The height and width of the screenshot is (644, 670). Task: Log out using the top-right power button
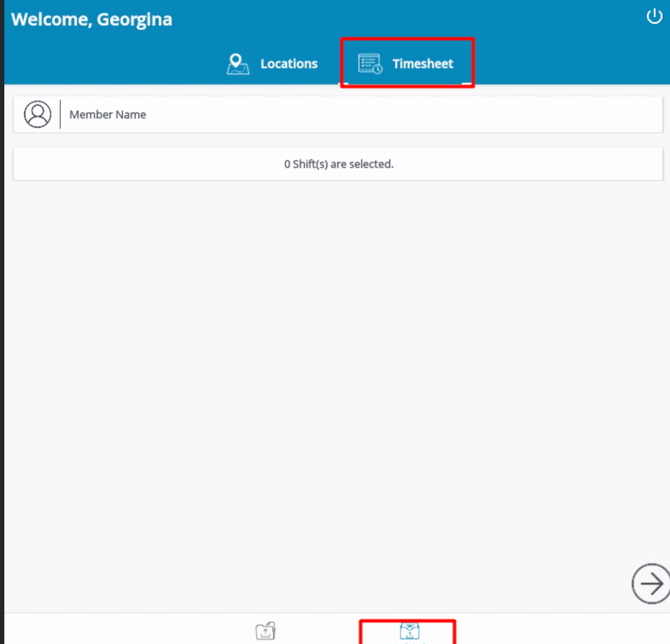(655, 16)
